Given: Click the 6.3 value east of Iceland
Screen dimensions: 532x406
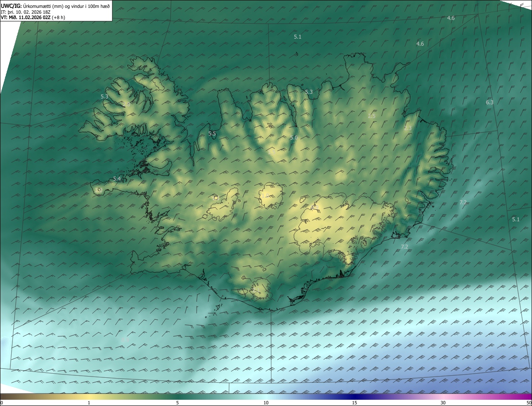Looking at the screenshot, I should tap(490, 102).
